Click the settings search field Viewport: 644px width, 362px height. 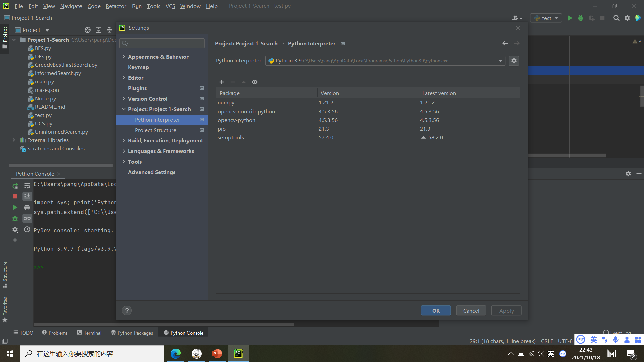coord(162,43)
